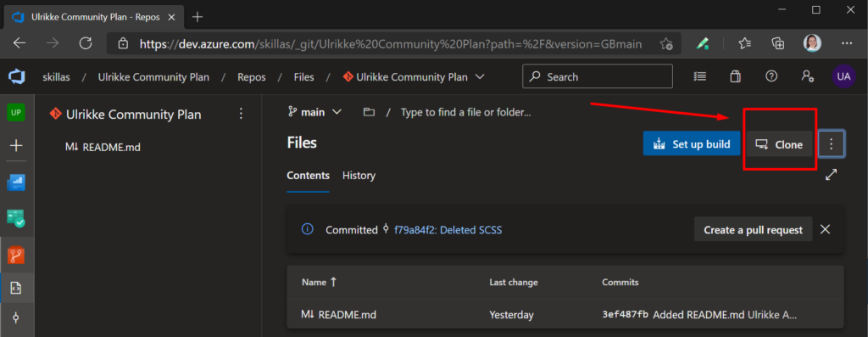
Task: Click the Repos breadcrumb link
Action: coord(252,77)
